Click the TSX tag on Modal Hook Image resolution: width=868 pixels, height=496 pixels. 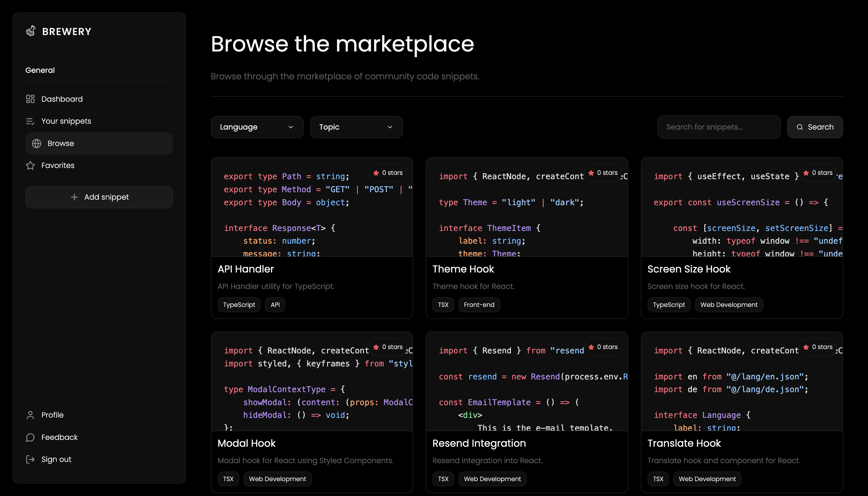coord(228,479)
